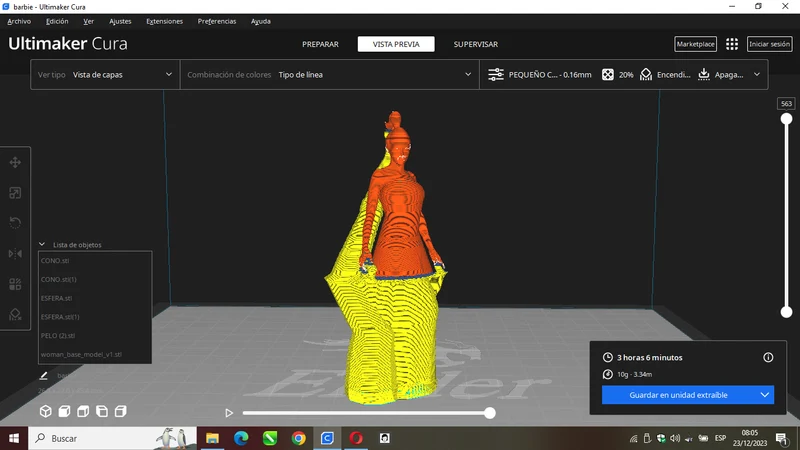Open the Ver menu
Viewport: 800px width, 450px height.
[x=88, y=21]
